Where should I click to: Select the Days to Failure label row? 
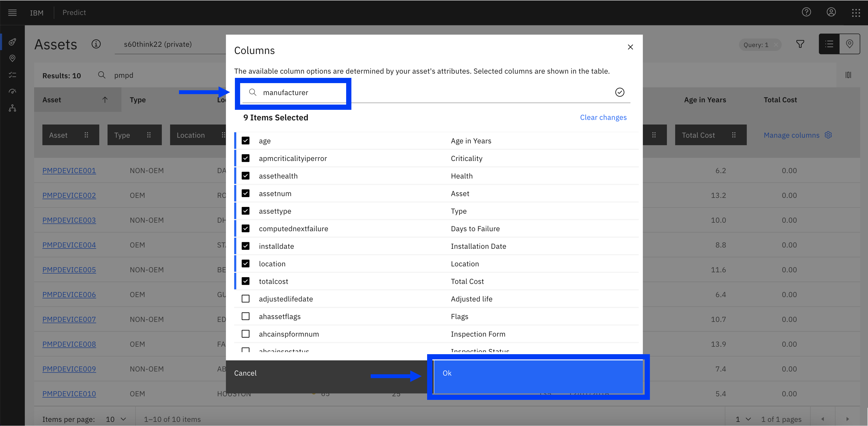pyautogui.click(x=475, y=229)
